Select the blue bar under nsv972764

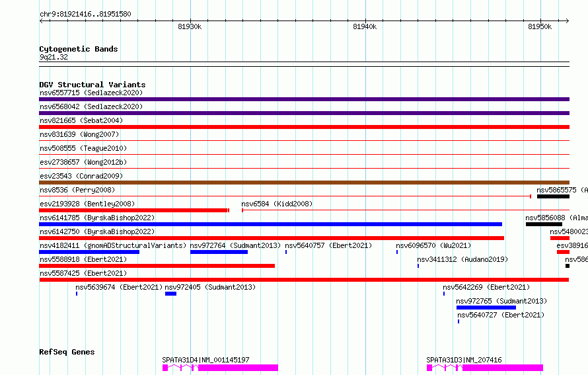(219, 252)
